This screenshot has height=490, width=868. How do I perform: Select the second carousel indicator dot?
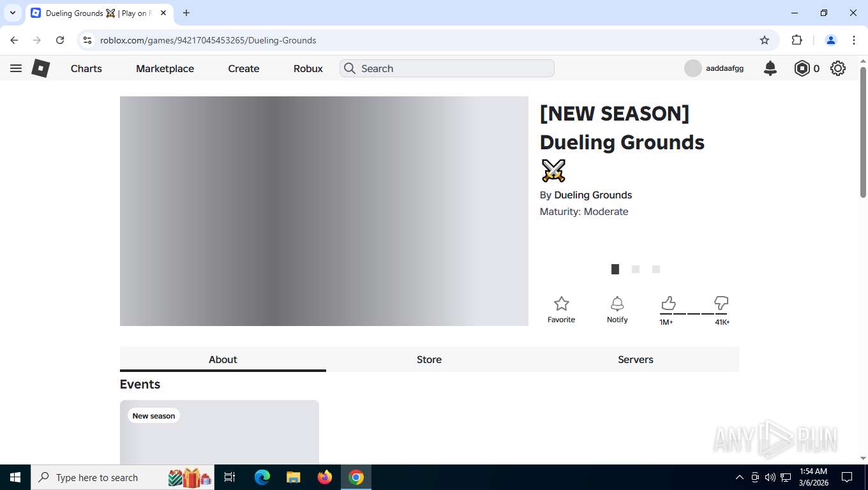(x=636, y=269)
